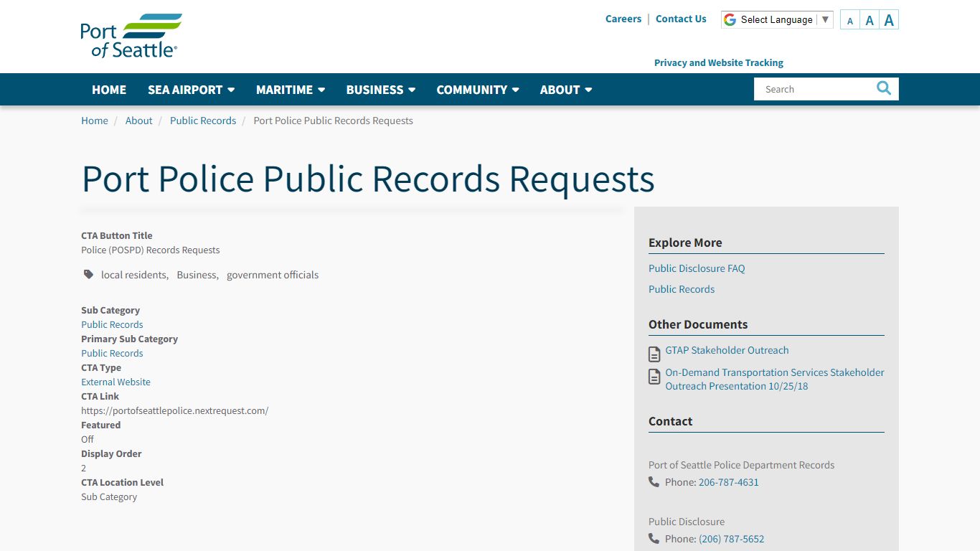Call phone number (206) 787-5652
This screenshot has width=980, height=551.
coord(732,539)
